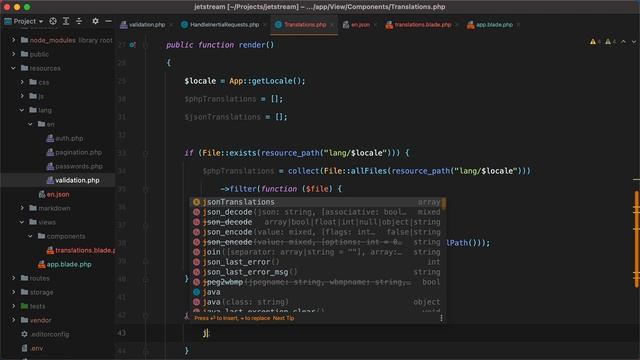
Task: Switch to the validation.php editor tab
Action: click(x=143, y=25)
